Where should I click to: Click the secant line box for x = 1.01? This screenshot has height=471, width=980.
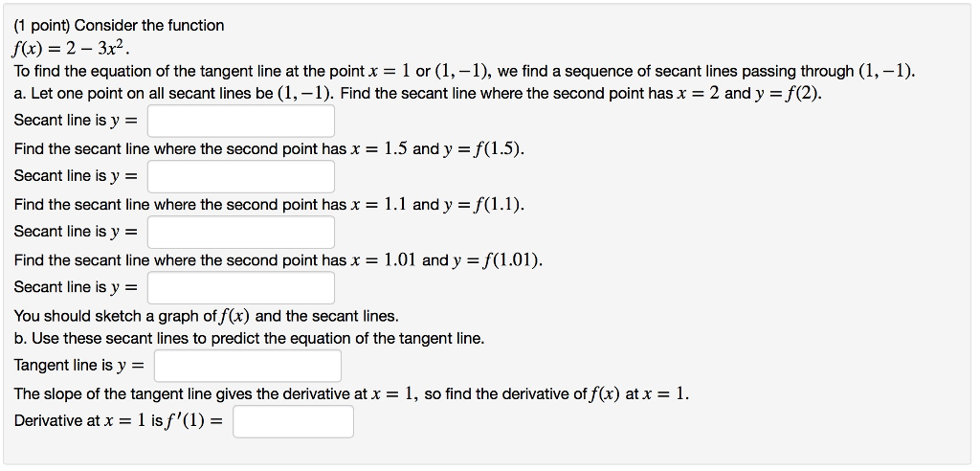[x=240, y=287]
